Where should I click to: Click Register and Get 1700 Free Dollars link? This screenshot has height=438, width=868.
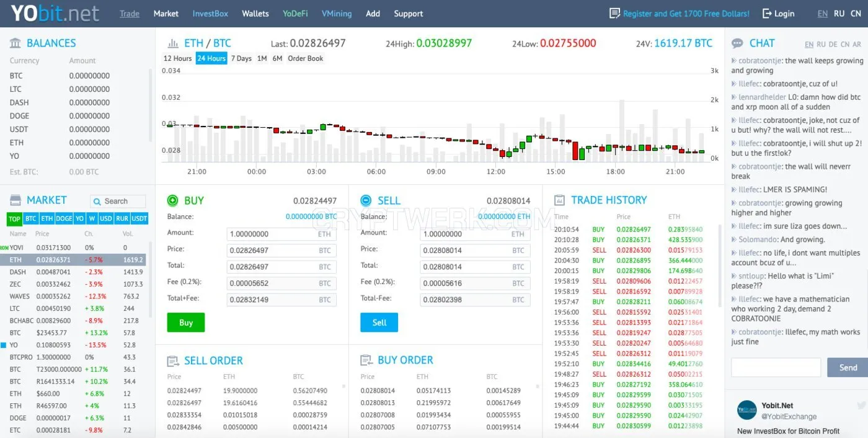pyautogui.click(x=686, y=13)
